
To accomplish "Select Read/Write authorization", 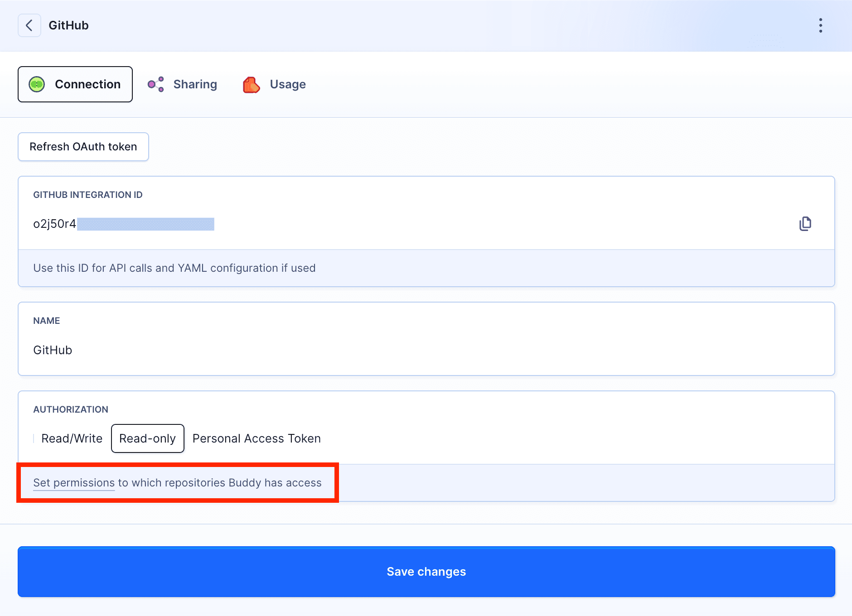I will coord(72,438).
